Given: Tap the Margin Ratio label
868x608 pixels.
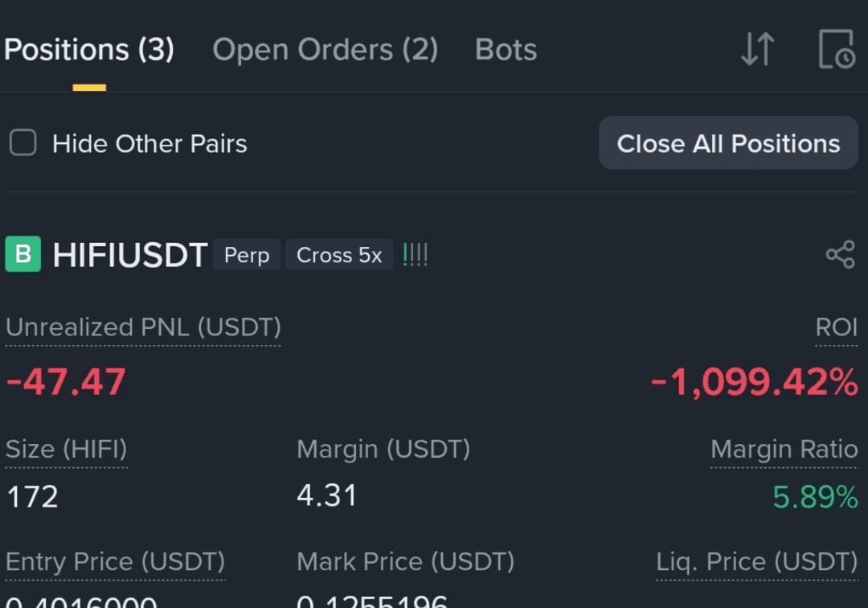Looking at the screenshot, I should [784, 449].
